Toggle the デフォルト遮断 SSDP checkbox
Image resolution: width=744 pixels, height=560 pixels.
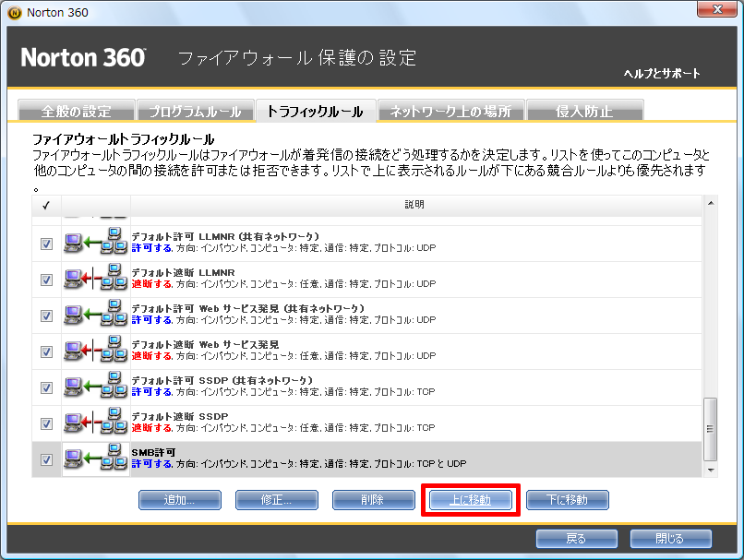click(46, 423)
